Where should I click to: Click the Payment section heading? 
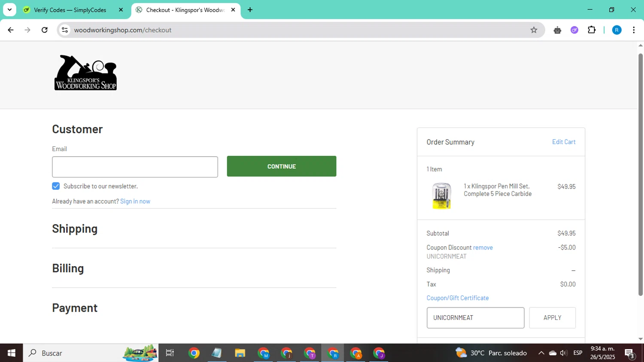pyautogui.click(x=75, y=308)
